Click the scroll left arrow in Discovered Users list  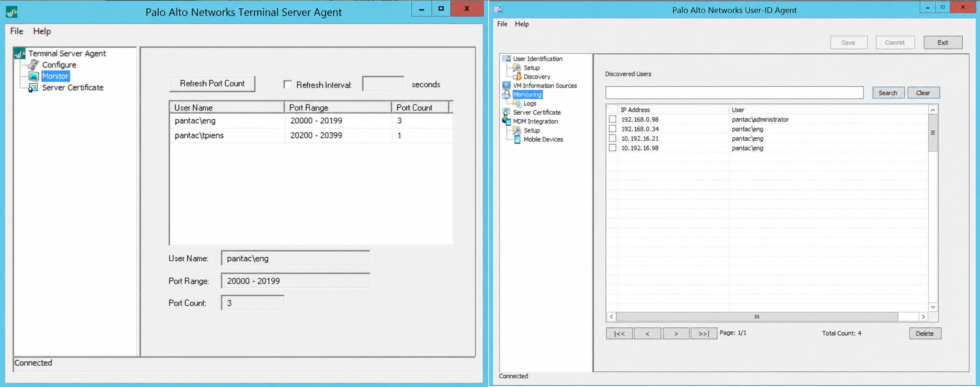click(x=611, y=317)
